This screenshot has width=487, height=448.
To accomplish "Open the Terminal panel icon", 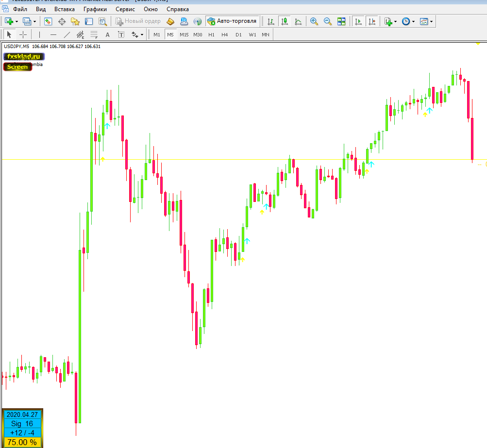I will click(x=89, y=21).
